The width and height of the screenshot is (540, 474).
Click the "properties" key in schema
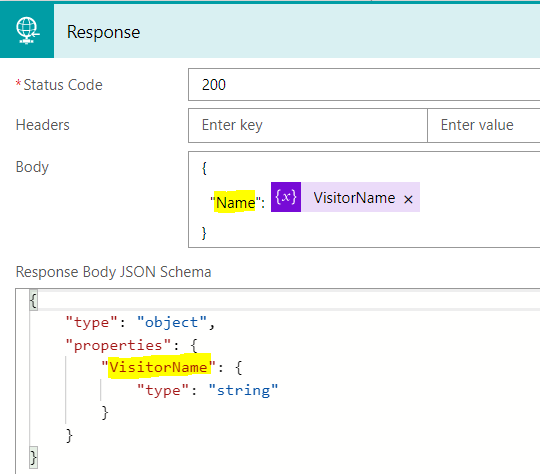[x=118, y=345]
